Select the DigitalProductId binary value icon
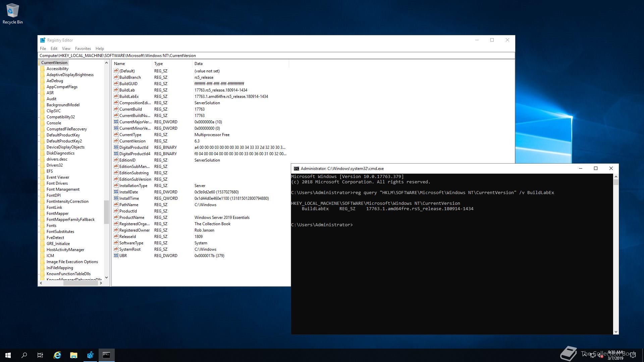This screenshot has width=644, height=362. [116, 147]
